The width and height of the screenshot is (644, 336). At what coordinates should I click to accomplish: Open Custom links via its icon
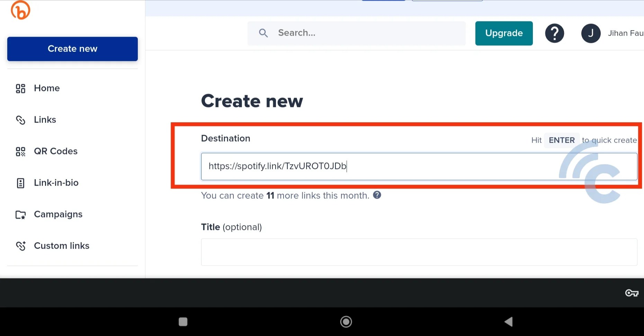20,246
